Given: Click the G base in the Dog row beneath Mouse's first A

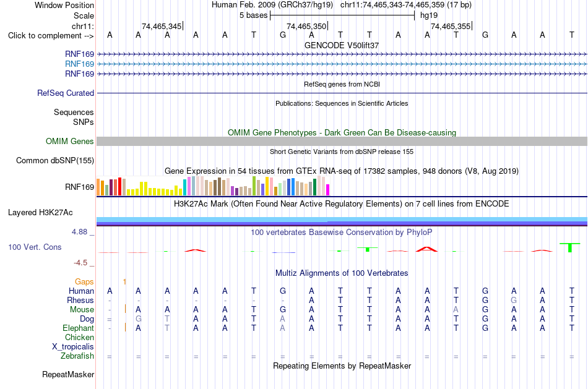Looking at the screenshot, I should [x=139, y=319].
